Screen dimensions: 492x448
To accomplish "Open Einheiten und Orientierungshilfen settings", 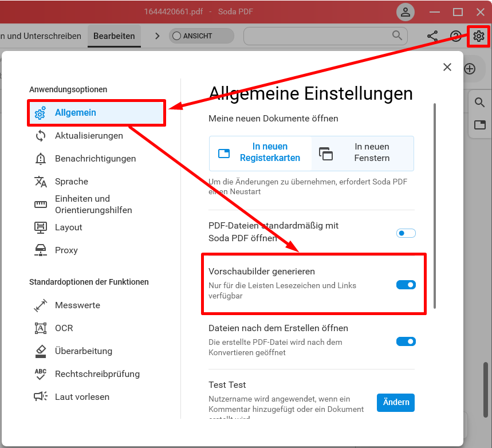I will click(93, 205).
